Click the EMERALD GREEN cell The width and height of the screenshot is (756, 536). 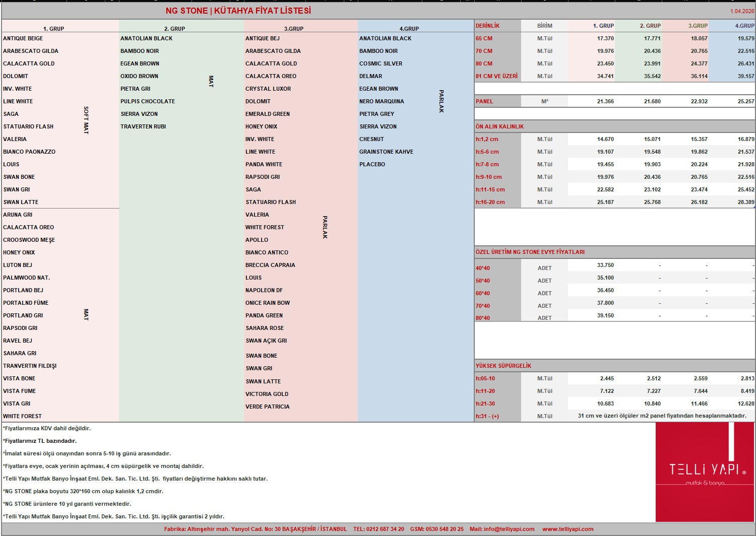(x=268, y=114)
